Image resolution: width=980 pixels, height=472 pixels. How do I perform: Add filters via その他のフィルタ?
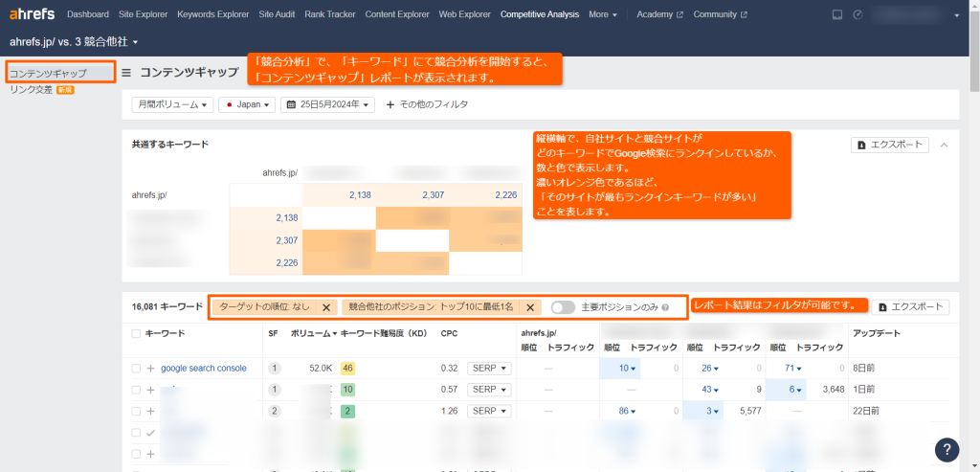pos(427,104)
